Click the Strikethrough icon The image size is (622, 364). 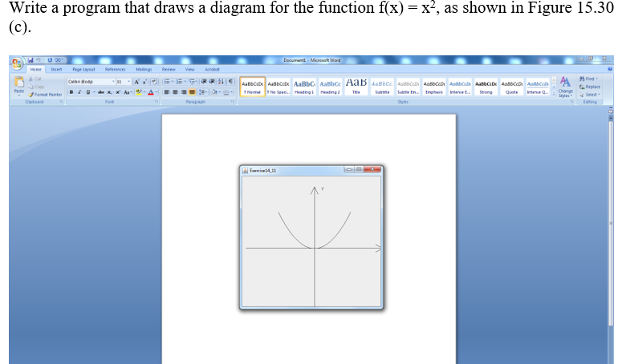tap(101, 92)
